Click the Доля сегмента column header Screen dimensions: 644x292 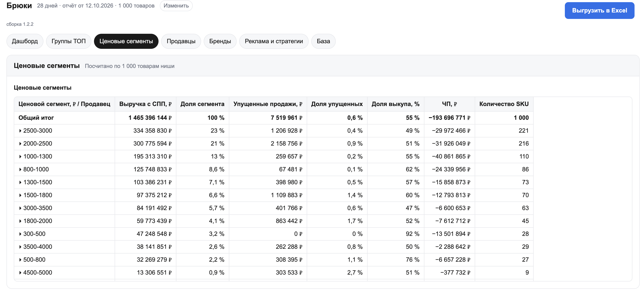(202, 104)
